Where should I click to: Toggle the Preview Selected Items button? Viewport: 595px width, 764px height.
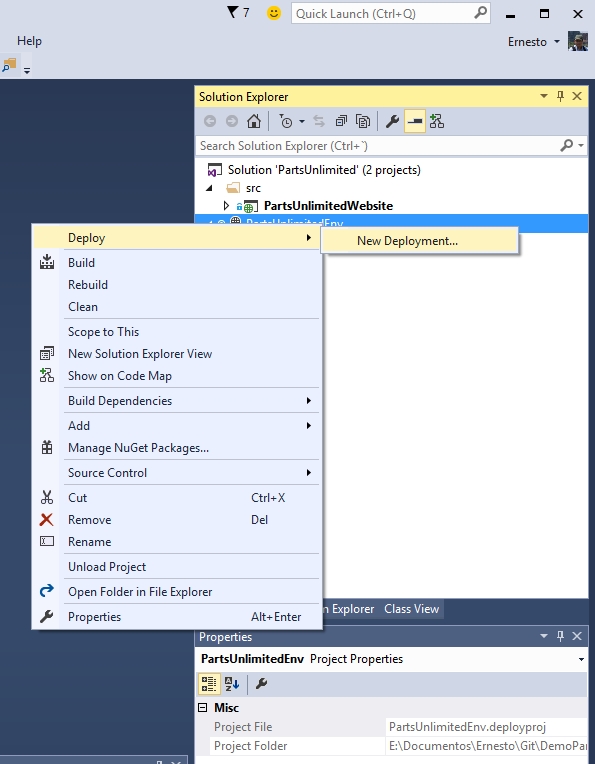pos(415,121)
